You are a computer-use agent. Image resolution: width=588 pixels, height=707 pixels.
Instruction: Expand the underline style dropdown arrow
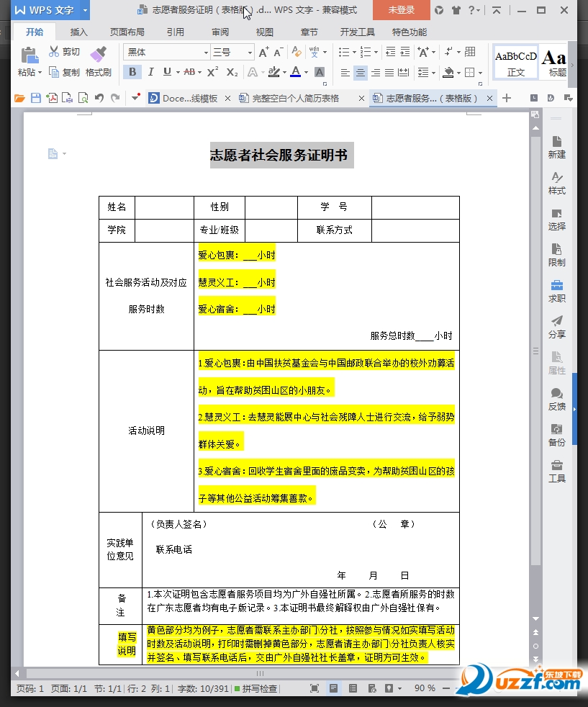tap(178, 72)
